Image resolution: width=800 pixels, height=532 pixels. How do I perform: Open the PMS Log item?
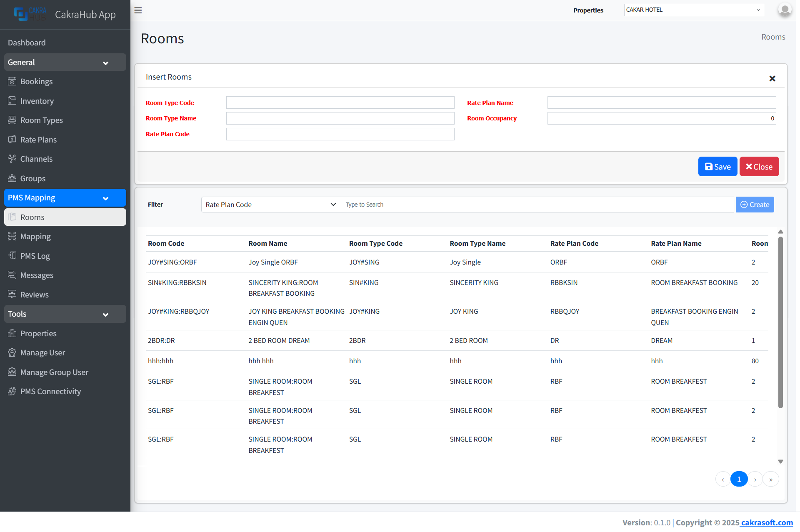pos(35,256)
